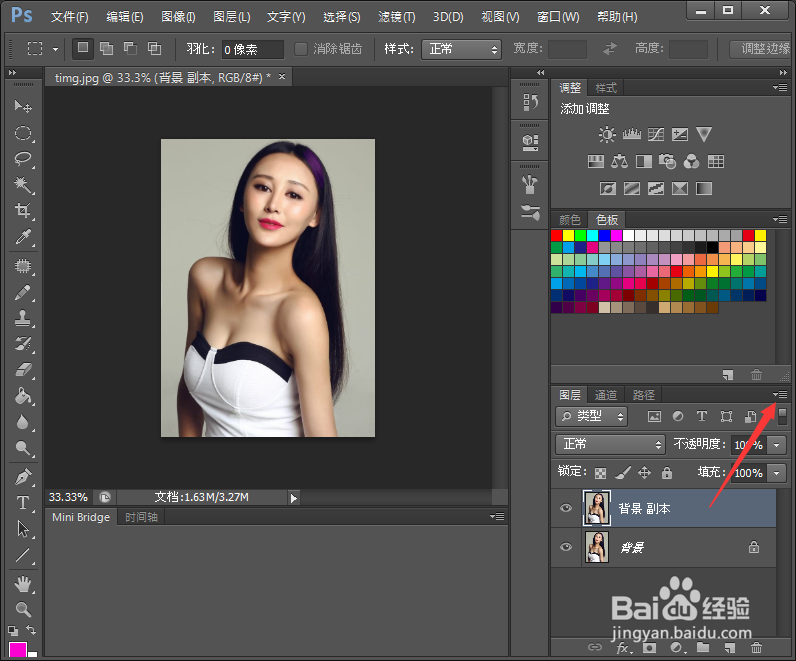Select the Brush tool
This screenshot has width=796, height=661.
click(x=23, y=293)
